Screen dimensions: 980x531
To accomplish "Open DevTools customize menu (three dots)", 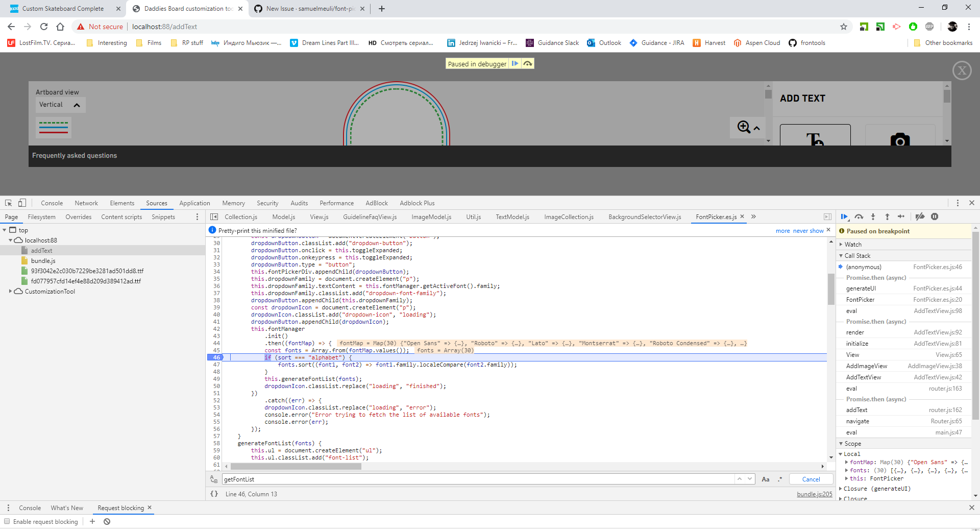I will (x=958, y=203).
